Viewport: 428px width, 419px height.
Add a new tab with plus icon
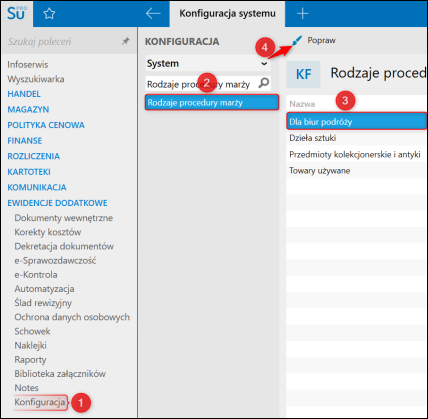coord(302,13)
